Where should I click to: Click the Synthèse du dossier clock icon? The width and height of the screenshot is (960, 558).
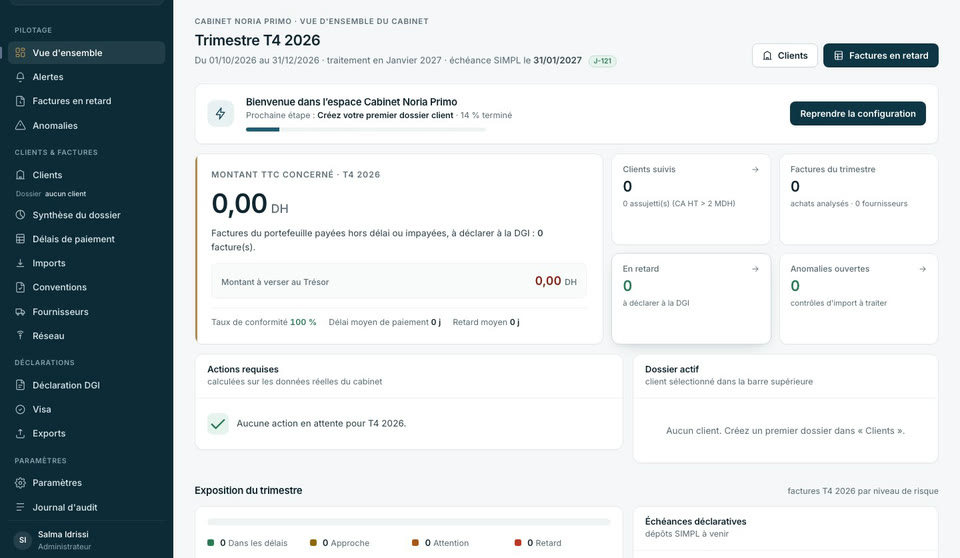[x=20, y=215]
